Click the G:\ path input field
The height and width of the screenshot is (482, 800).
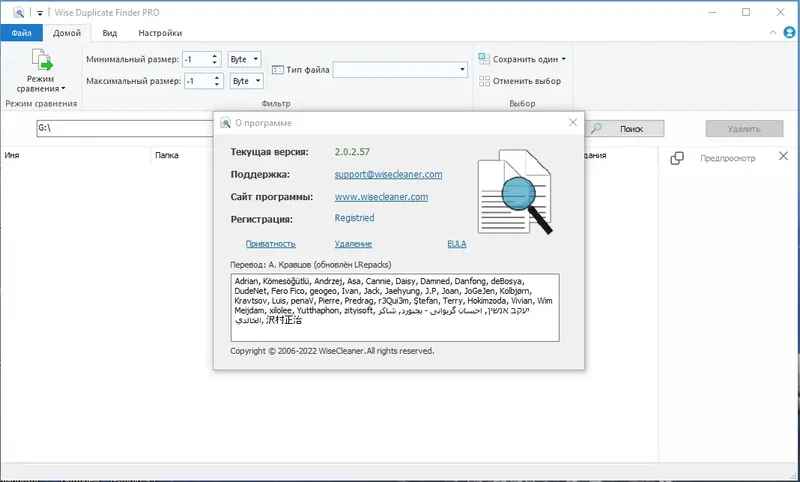(x=125, y=128)
